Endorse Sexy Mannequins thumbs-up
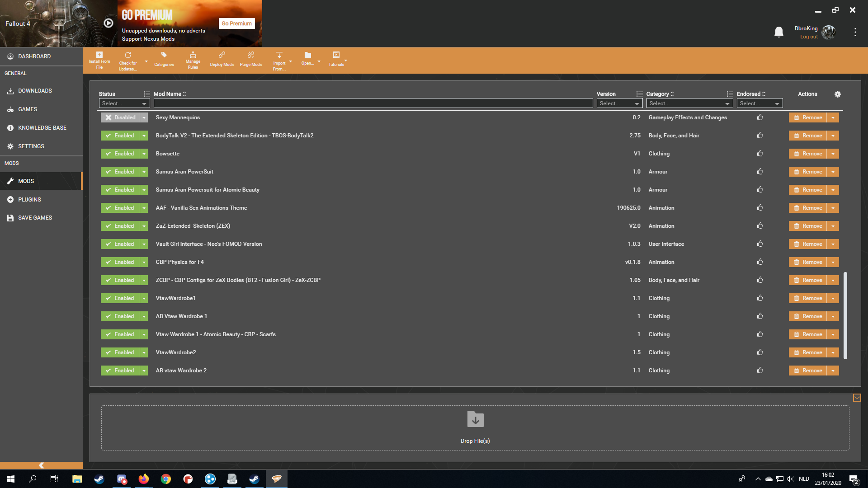 click(760, 117)
